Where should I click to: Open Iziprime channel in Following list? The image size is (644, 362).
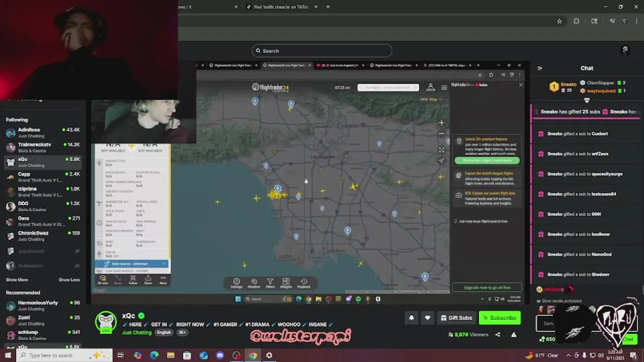point(43,192)
